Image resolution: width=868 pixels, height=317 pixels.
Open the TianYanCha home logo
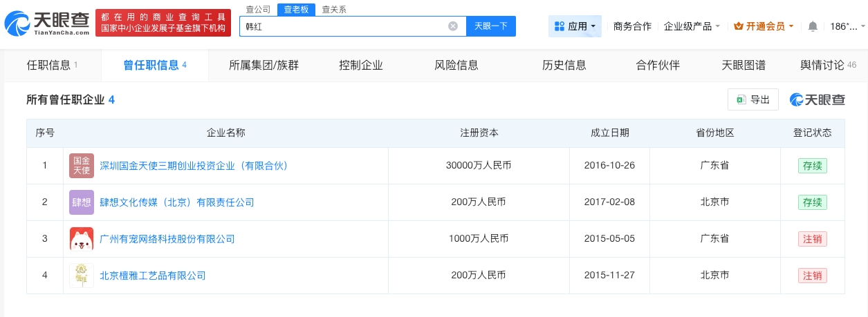pos(46,23)
